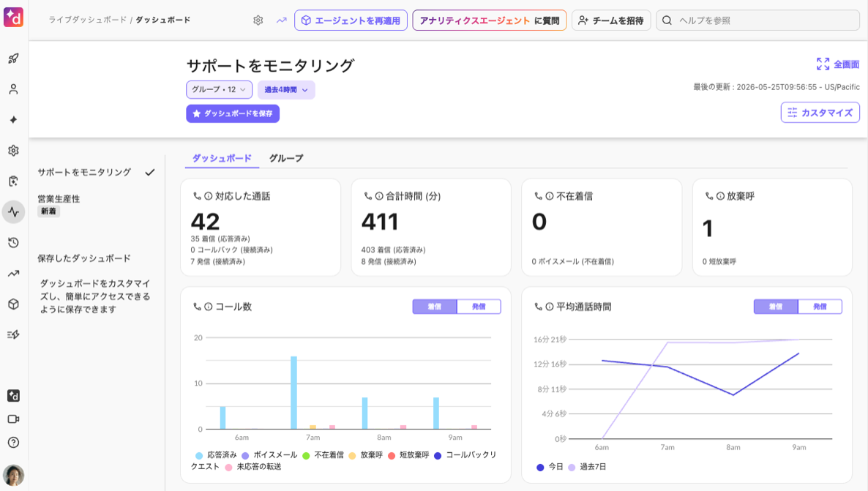The width and height of the screenshot is (868, 491).
Task: Open the lightning list icon in sidebar
Action: click(x=13, y=334)
